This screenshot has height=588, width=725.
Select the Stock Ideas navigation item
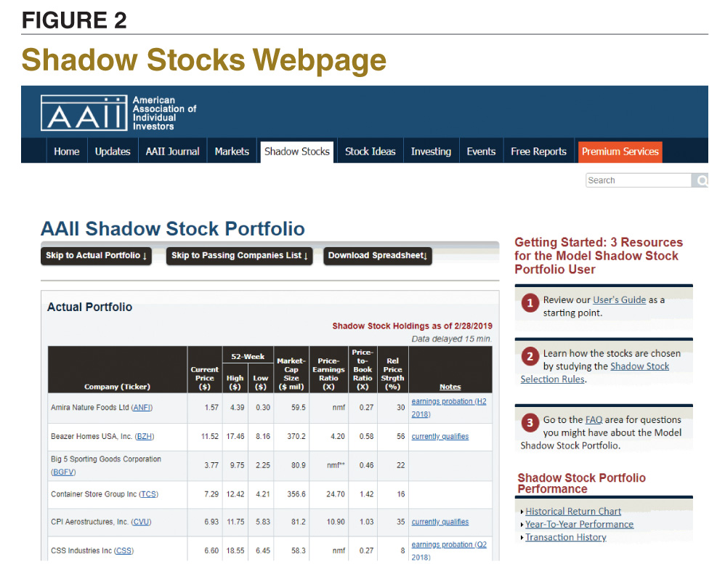(x=370, y=151)
